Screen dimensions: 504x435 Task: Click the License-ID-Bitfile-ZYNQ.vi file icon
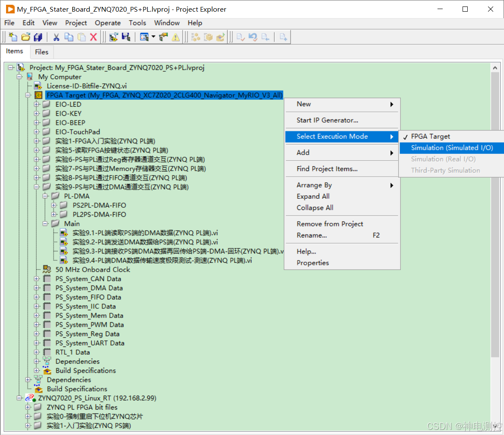38,86
